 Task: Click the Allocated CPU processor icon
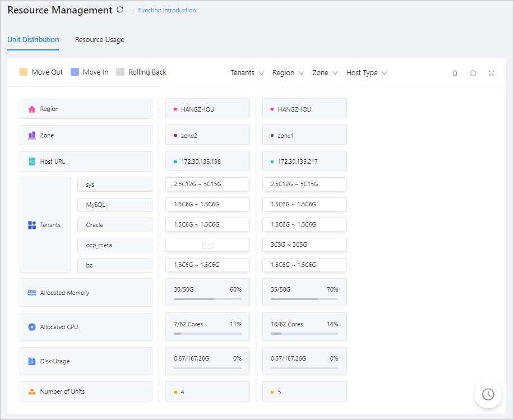click(32, 327)
